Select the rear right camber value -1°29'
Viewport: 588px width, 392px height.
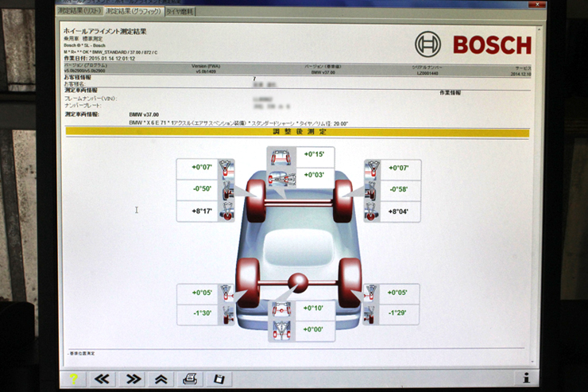pos(397,312)
